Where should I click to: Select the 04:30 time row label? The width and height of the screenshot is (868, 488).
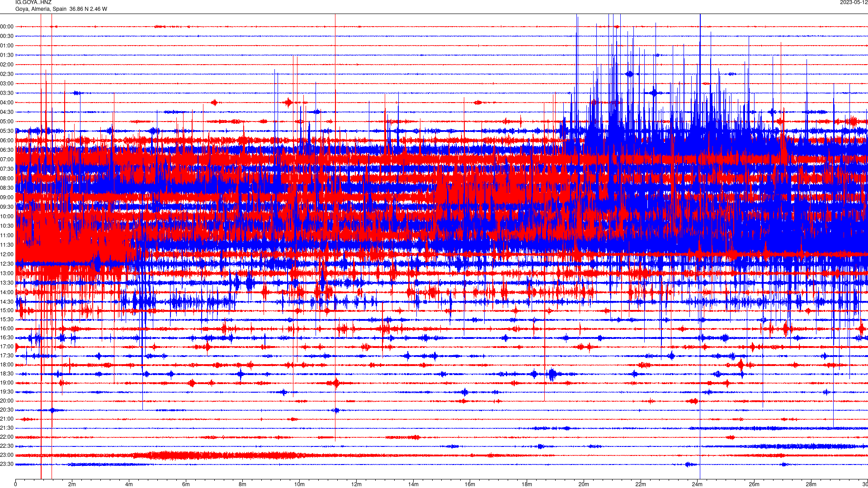pyautogui.click(x=7, y=112)
